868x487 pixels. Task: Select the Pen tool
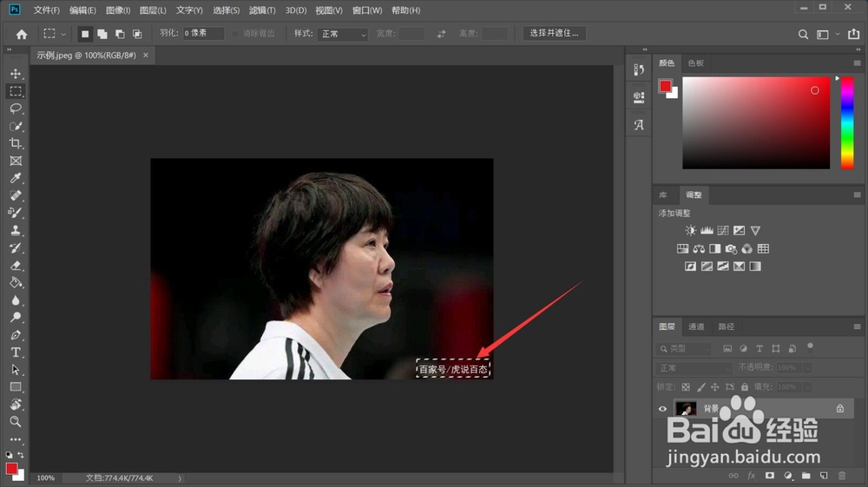click(16, 335)
